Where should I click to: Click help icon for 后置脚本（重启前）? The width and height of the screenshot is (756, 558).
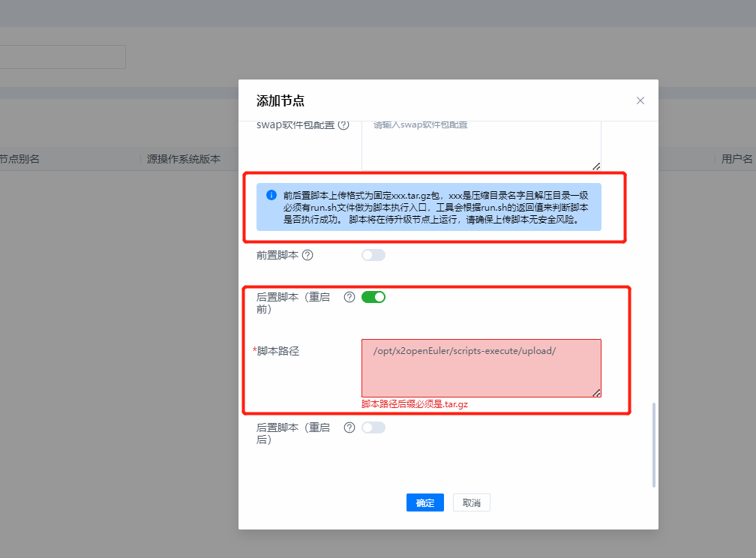(x=349, y=297)
